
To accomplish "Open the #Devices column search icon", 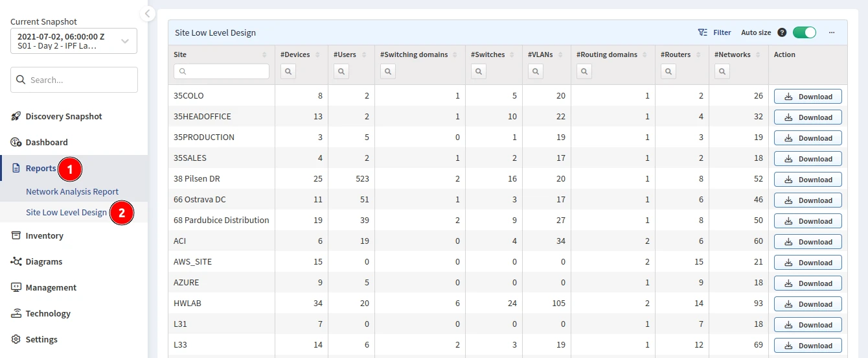I will point(288,71).
